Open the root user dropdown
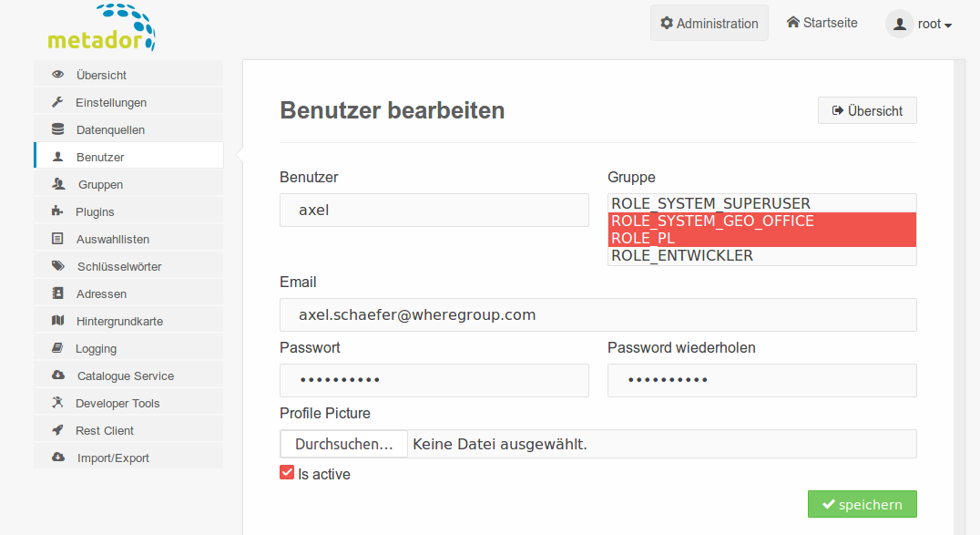 [919, 24]
